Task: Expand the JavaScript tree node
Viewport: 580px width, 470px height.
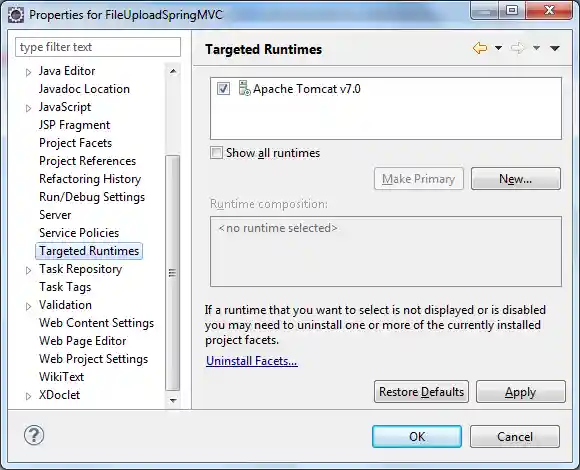Action: tap(28, 108)
